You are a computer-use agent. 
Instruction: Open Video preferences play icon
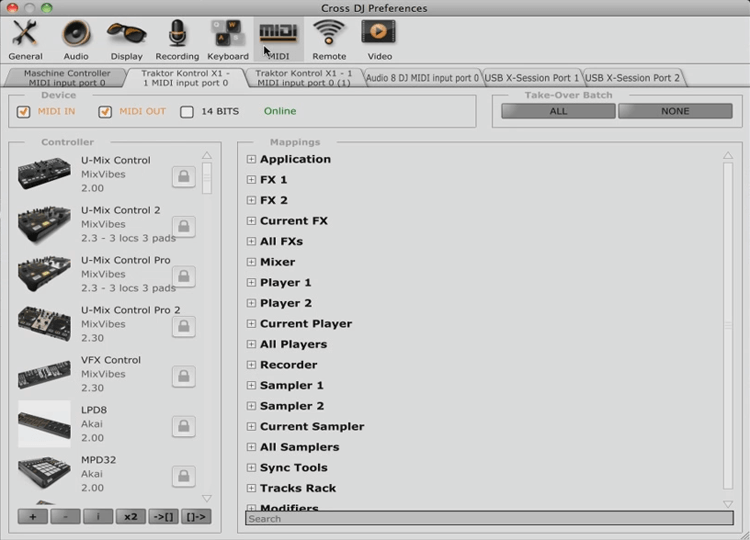tap(379, 33)
